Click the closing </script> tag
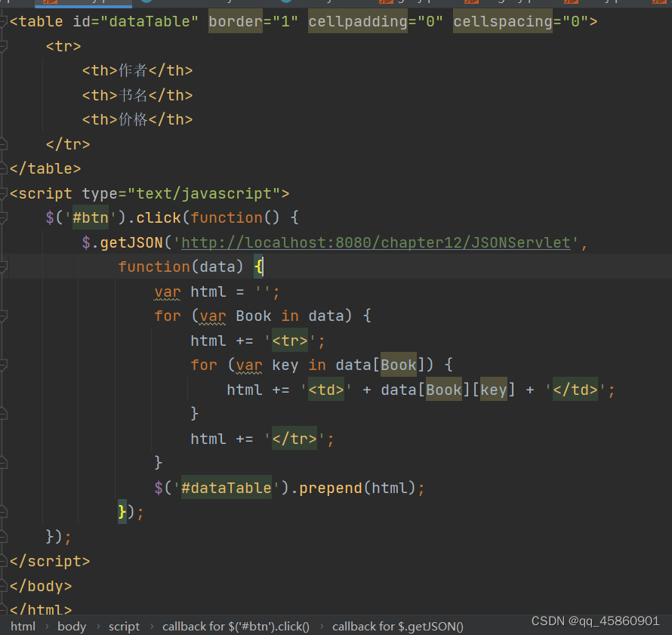 (x=50, y=561)
